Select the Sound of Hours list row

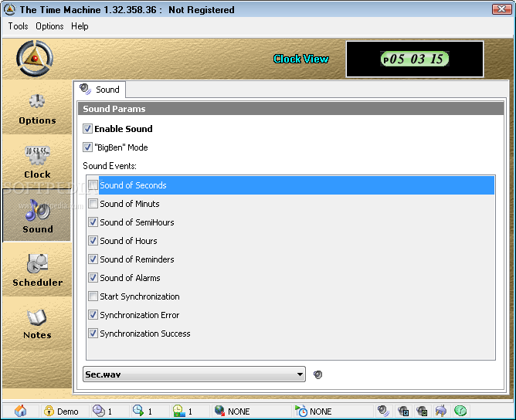[x=291, y=241]
